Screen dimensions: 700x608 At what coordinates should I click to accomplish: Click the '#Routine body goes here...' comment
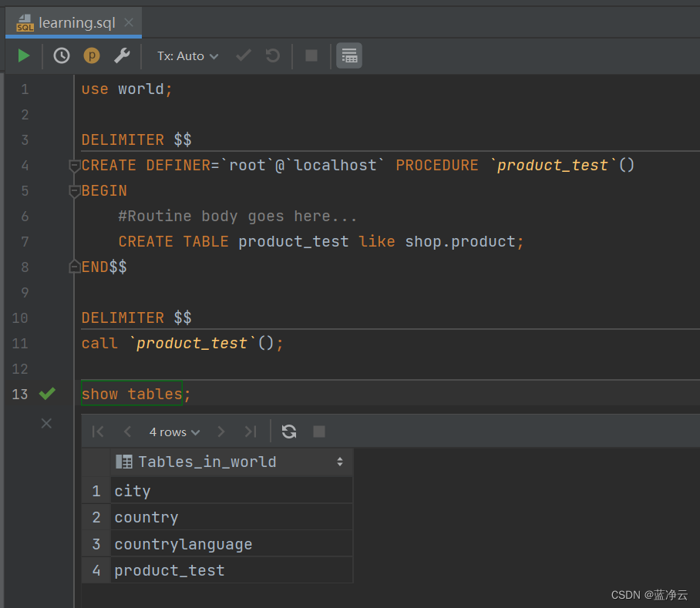click(x=237, y=217)
